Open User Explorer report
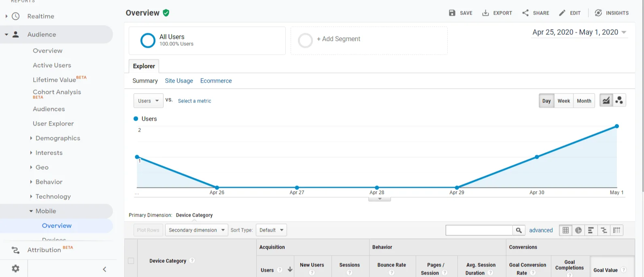The width and height of the screenshot is (644, 277). [53, 124]
